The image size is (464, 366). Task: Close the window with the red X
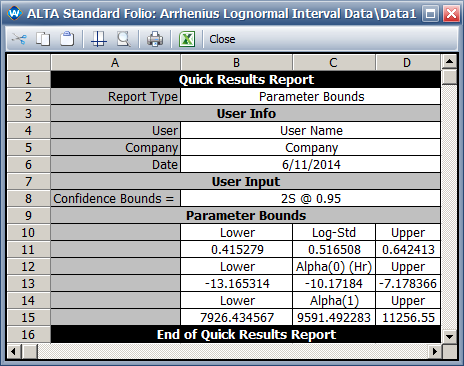tap(451, 14)
